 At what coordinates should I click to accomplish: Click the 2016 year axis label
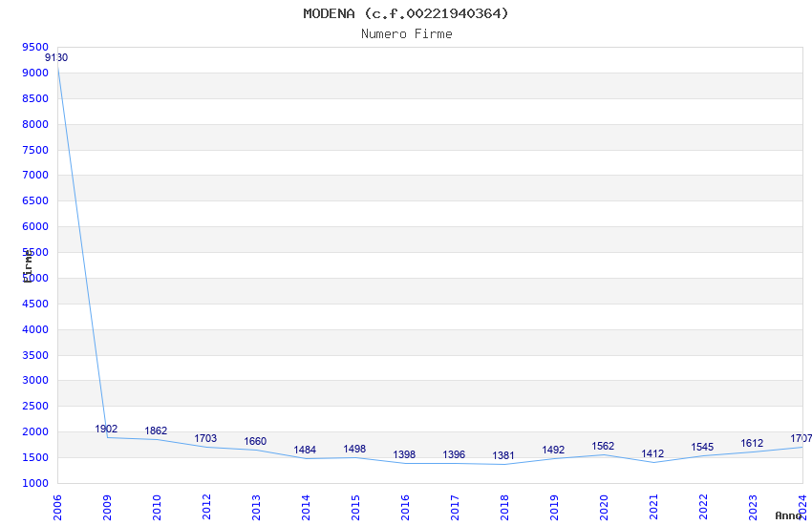405,508
